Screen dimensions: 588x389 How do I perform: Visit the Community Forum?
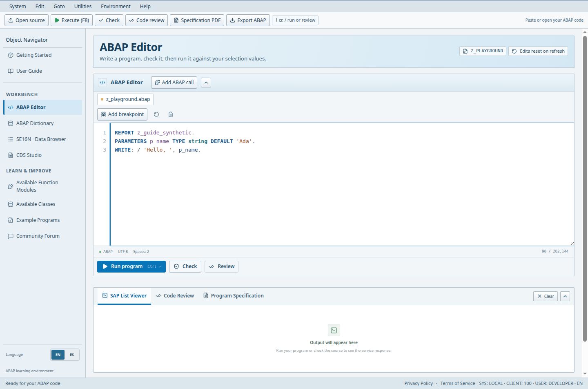pos(42,236)
